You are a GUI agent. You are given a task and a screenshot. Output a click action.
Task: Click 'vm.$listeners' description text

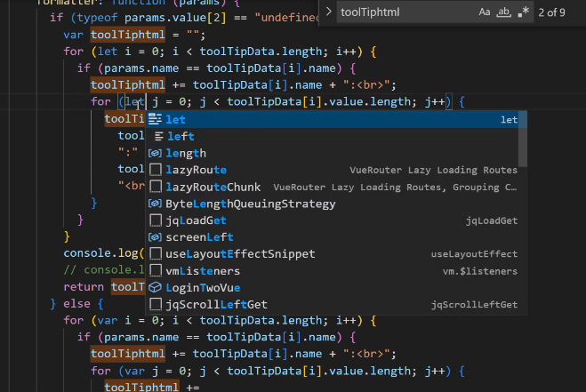pos(480,271)
